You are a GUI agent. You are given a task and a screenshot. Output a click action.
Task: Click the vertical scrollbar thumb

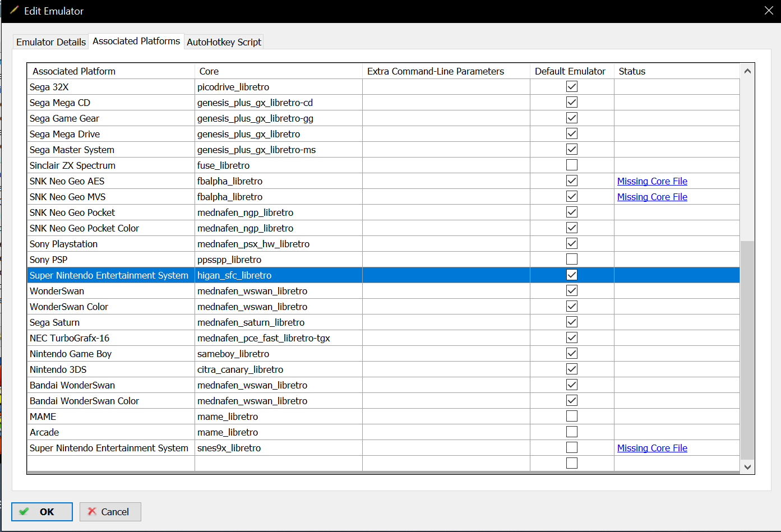click(747, 350)
